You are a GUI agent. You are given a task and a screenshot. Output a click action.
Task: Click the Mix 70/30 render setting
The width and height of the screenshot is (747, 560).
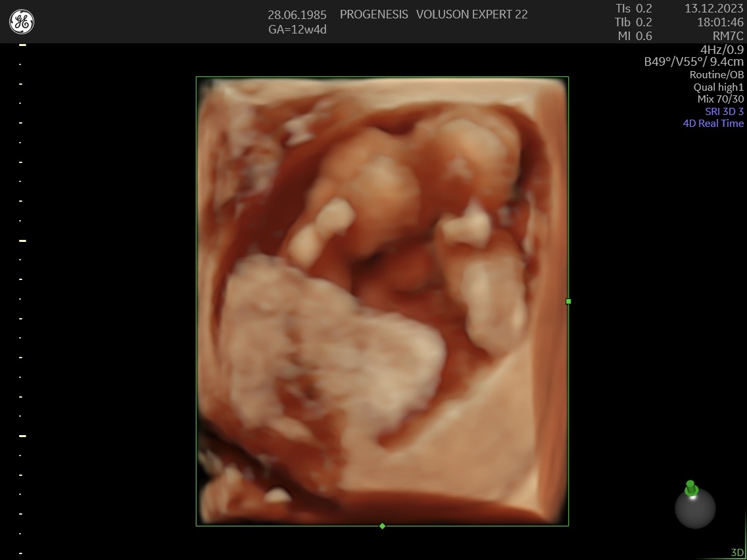[x=720, y=99]
